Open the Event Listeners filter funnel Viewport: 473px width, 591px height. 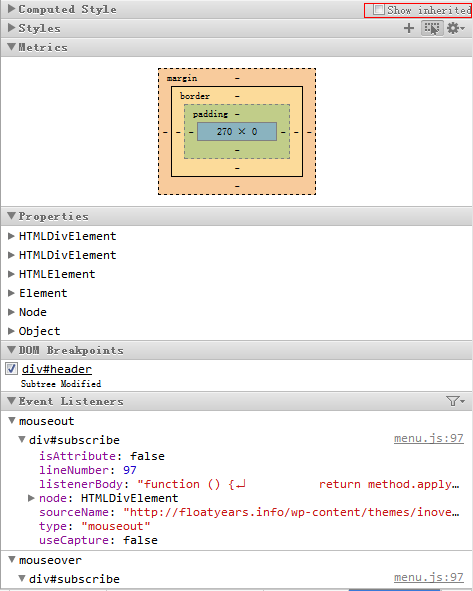coord(455,401)
